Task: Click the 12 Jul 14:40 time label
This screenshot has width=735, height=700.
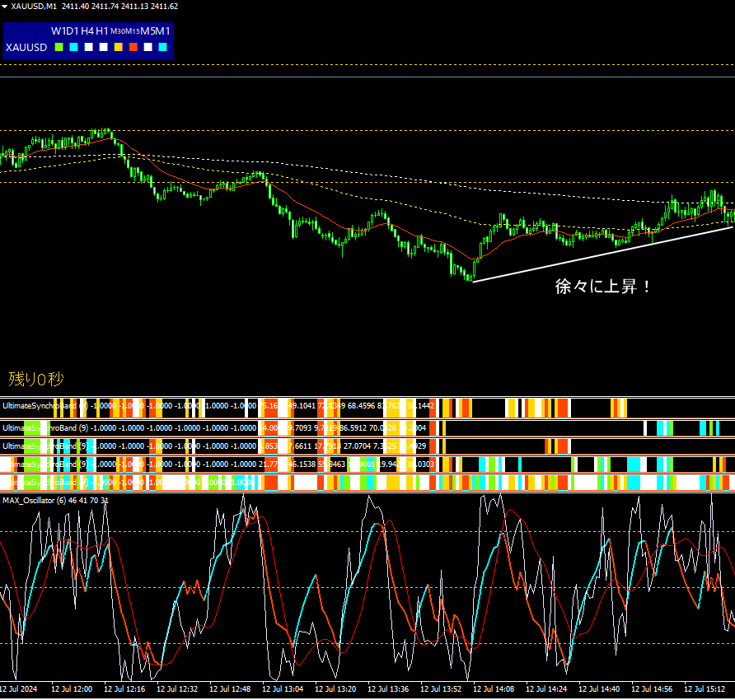Action: point(599,689)
